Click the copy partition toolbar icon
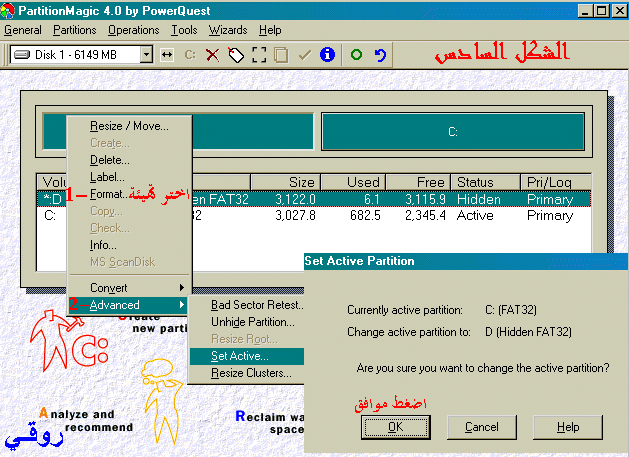The width and height of the screenshot is (629, 457). pyautogui.click(x=281, y=55)
